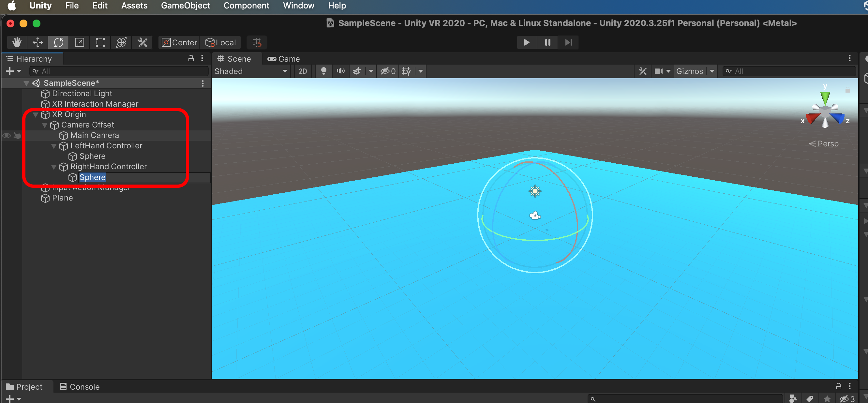The height and width of the screenshot is (403, 868).
Task: Click the Pause button
Action: pyautogui.click(x=547, y=42)
